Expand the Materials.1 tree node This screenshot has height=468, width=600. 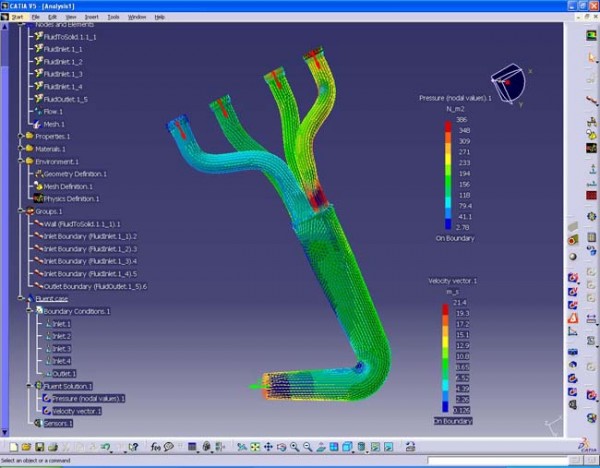pos(19,149)
